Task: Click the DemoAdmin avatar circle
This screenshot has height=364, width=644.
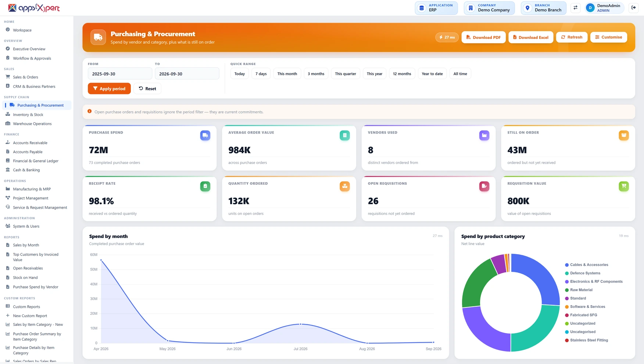Action: pyautogui.click(x=590, y=8)
